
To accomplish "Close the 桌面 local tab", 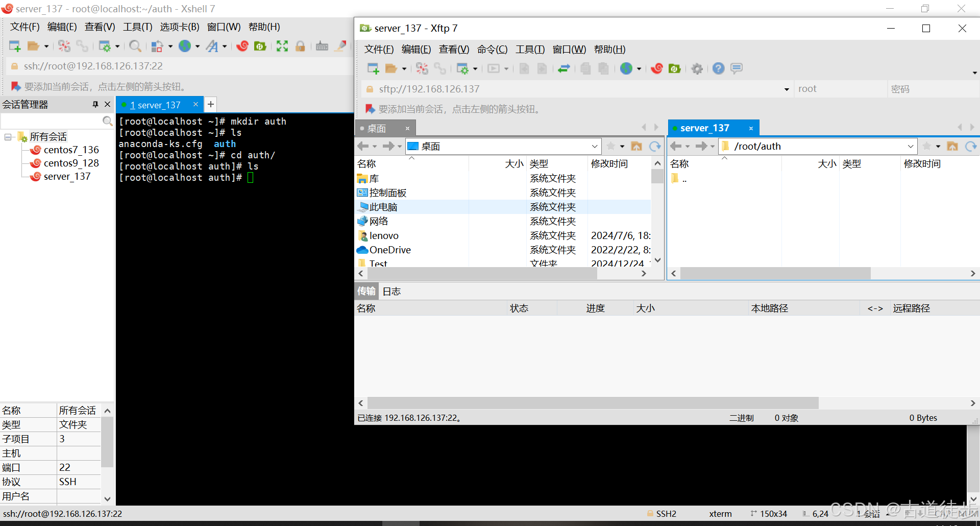I will click(408, 129).
